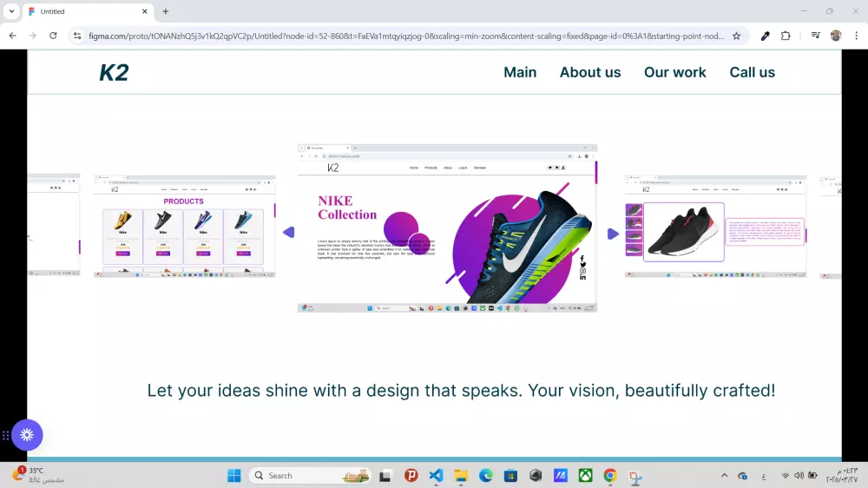Click the eyedropper extension icon
The height and width of the screenshot is (488, 868).
[x=765, y=36]
